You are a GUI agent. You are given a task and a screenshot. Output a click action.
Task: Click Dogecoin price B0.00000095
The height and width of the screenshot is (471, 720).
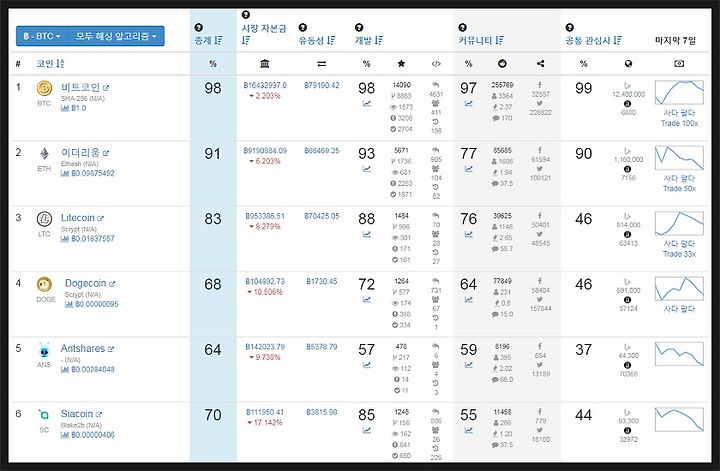pos(91,304)
